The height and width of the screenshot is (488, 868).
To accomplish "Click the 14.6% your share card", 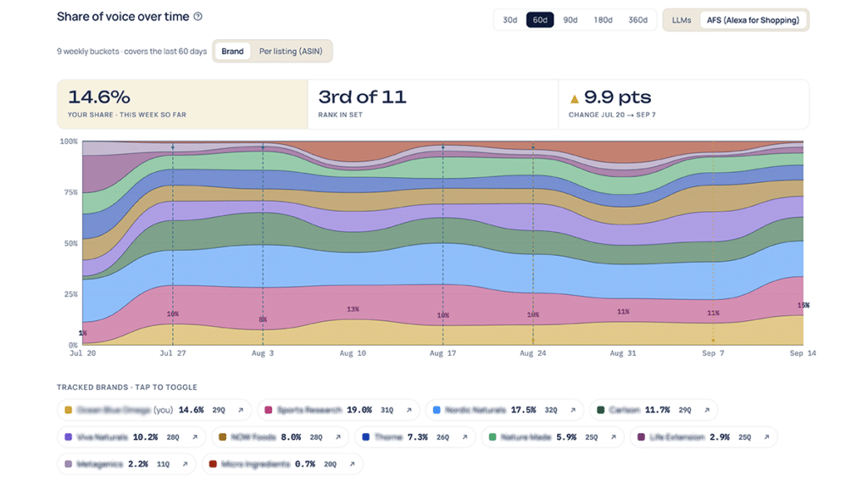I will (x=183, y=104).
